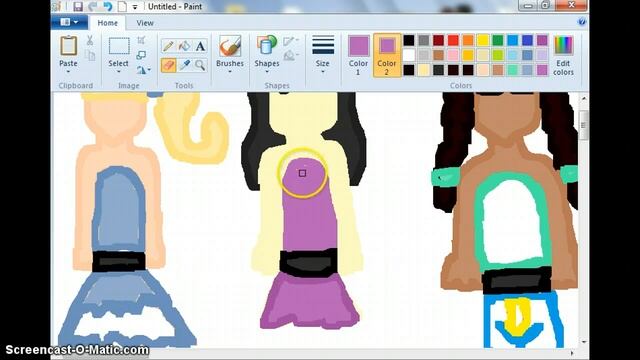The width and height of the screenshot is (640, 360).
Task: Pick the lime green palette swatch
Action: pos(498,55)
